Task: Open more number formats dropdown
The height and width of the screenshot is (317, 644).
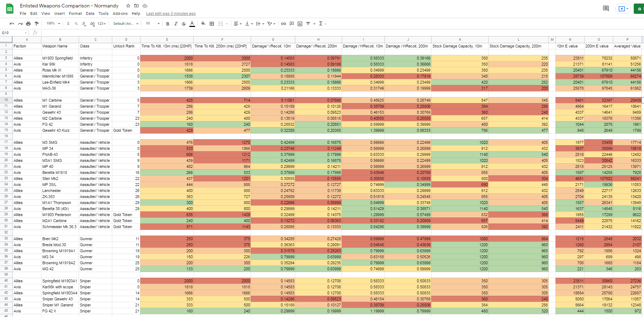Action: click(102, 24)
